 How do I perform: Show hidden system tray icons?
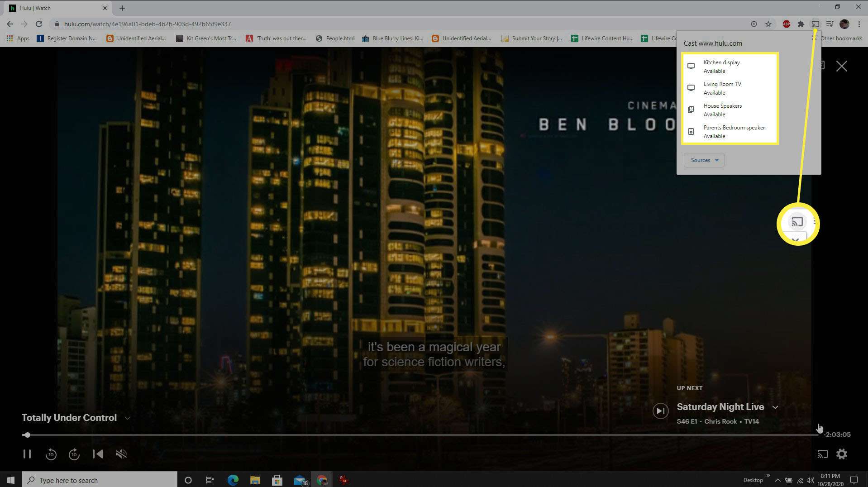tap(777, 480)
